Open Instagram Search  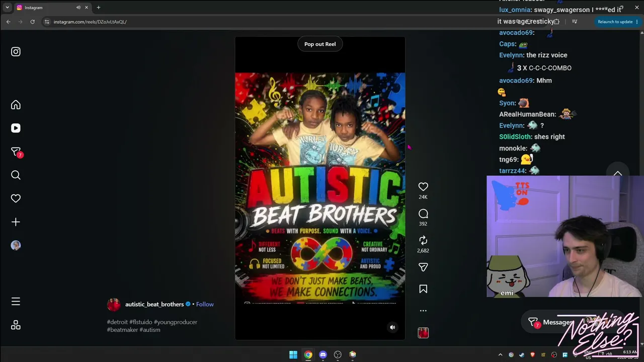point(16,175)
